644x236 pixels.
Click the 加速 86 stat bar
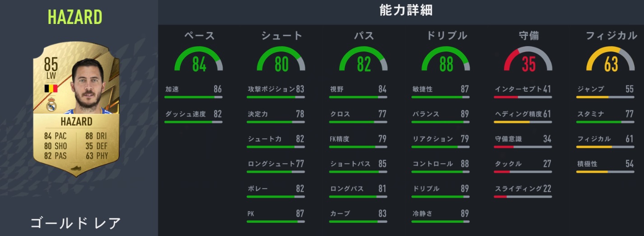click(193, 97)
